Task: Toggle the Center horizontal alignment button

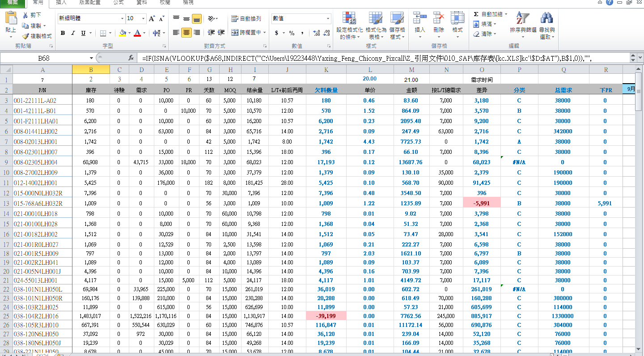Action: 186,33
